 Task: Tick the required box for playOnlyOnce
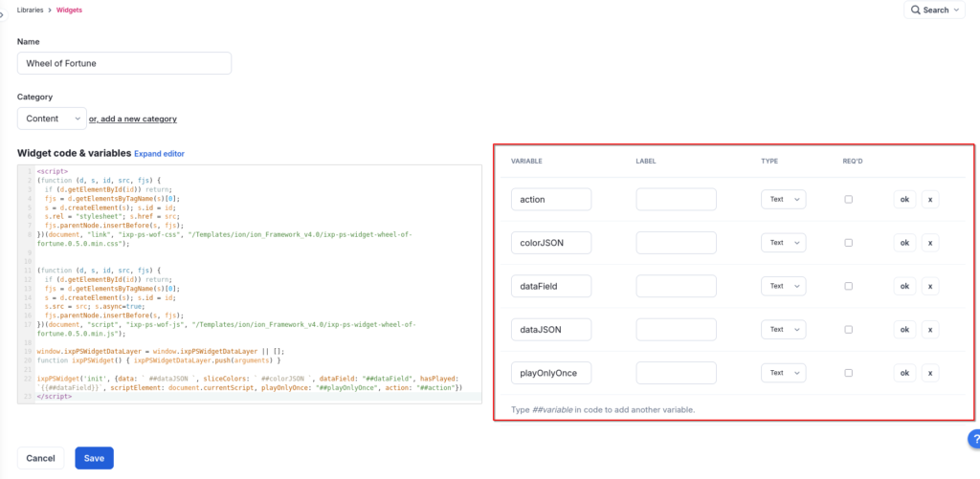pos(848,373)
